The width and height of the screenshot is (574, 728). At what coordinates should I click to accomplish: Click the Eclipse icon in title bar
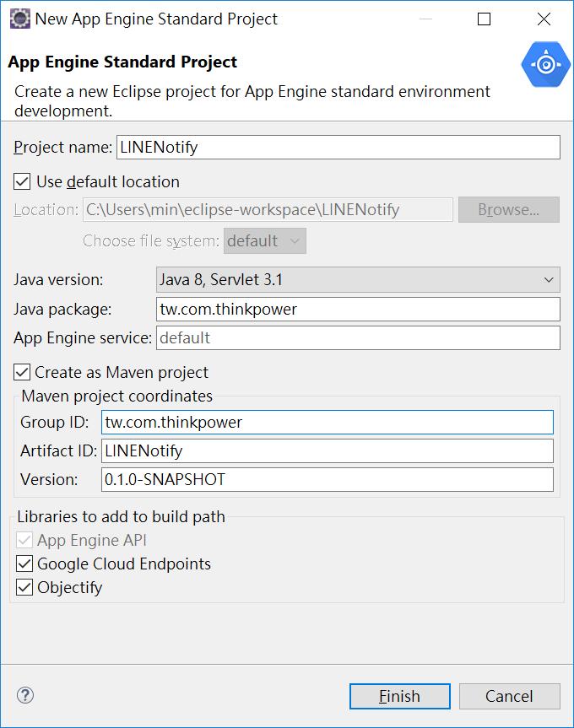click(x=20, y=19)
